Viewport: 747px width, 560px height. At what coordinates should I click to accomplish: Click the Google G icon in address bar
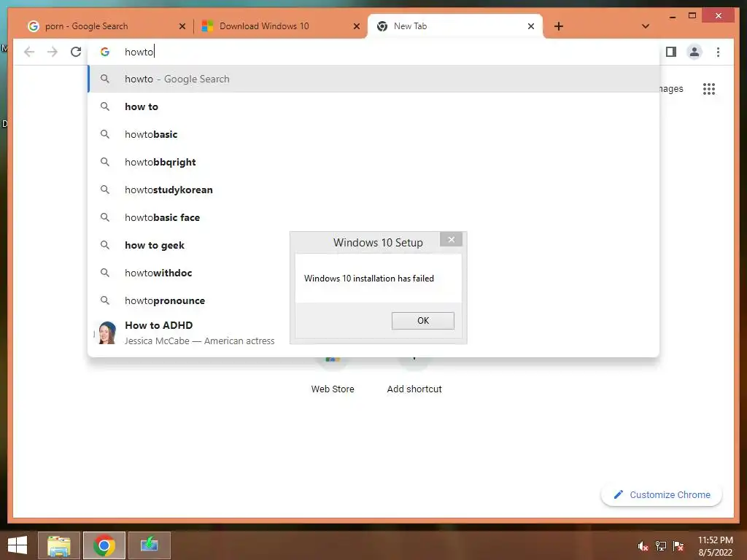(x=105, y=52)
